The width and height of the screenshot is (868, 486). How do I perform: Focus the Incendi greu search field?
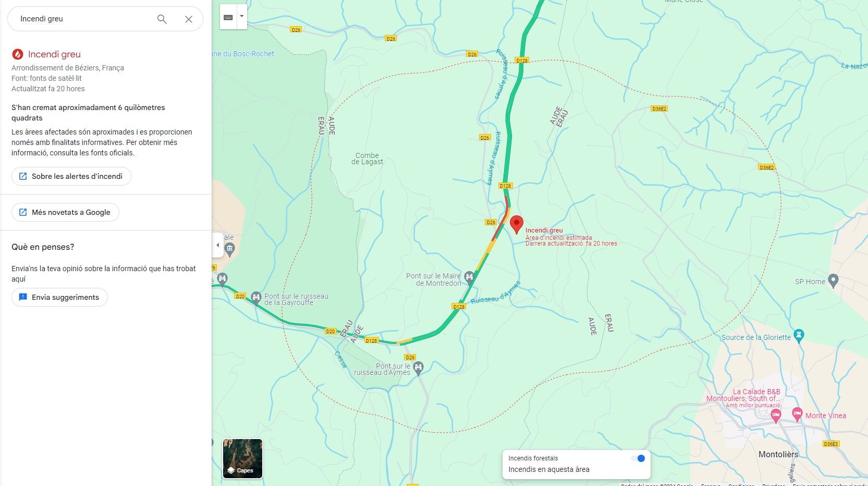click(83, 19)
